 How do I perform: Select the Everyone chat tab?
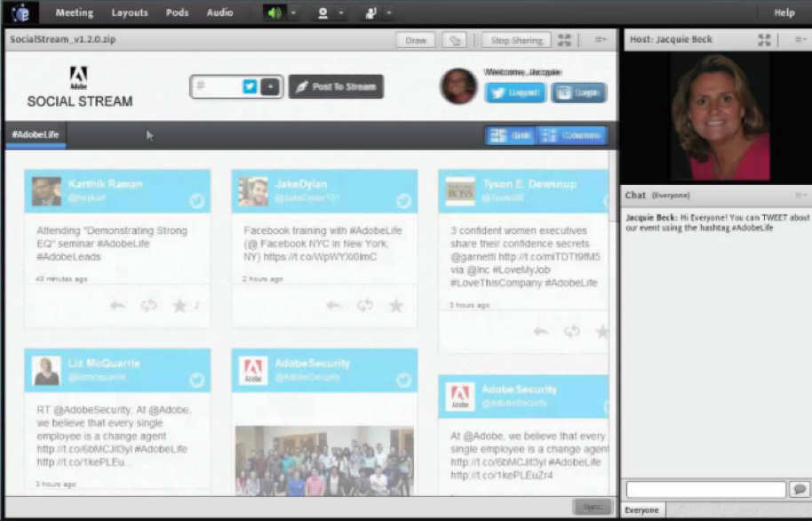point(641,510)
